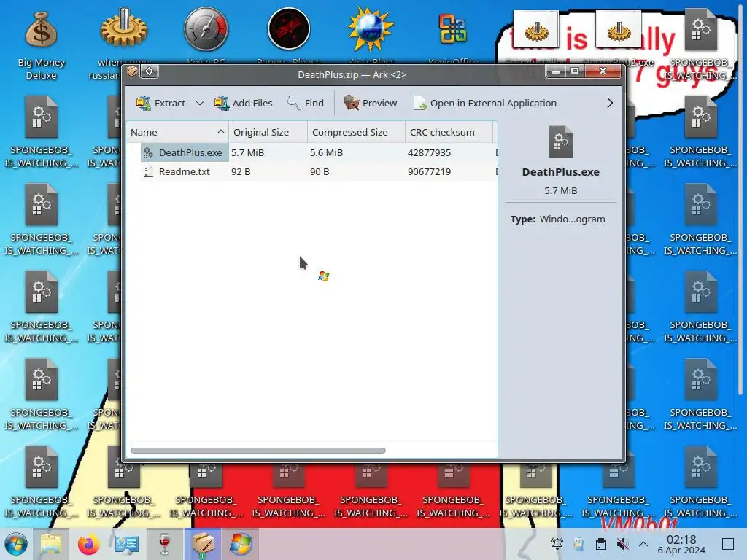The height and width of the screenshot is (560, 747).
Task: Open Find in the Ark toolbar
Action: pyautogui.click(x=306, y=103)
